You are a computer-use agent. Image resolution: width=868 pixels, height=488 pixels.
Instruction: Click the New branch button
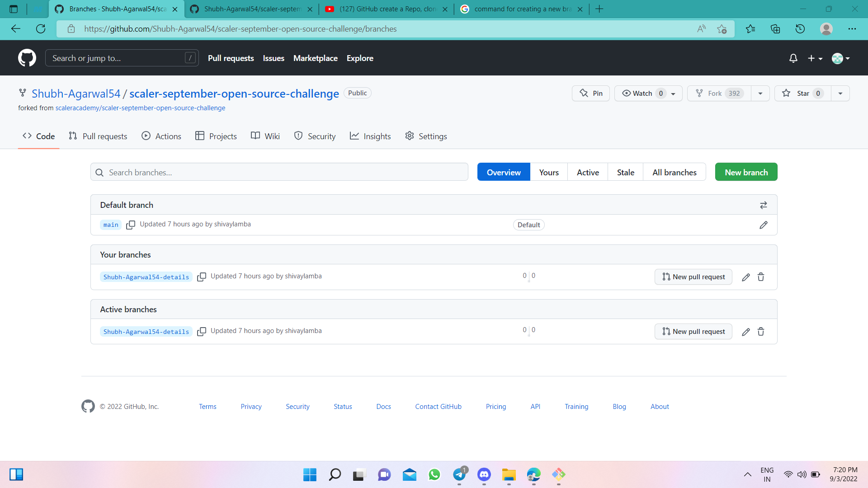(x=746, y=172)
